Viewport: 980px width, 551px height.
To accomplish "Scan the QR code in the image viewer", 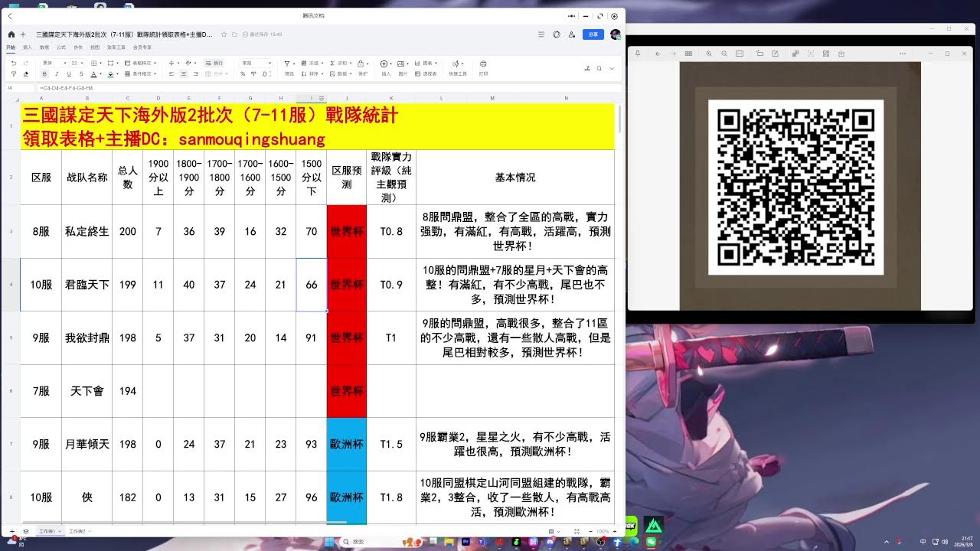I will coord(826,54).
